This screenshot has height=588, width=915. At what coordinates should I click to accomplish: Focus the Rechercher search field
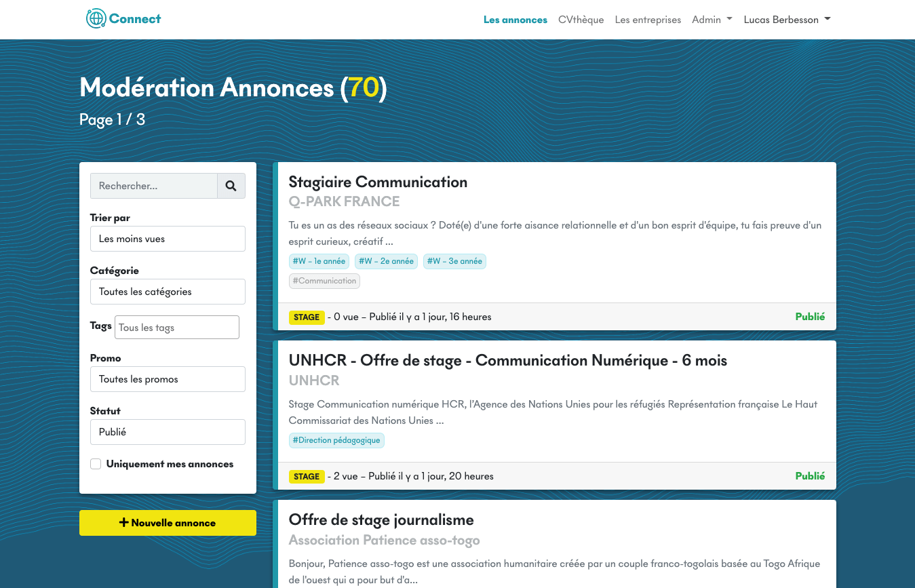tap(154, 186)
